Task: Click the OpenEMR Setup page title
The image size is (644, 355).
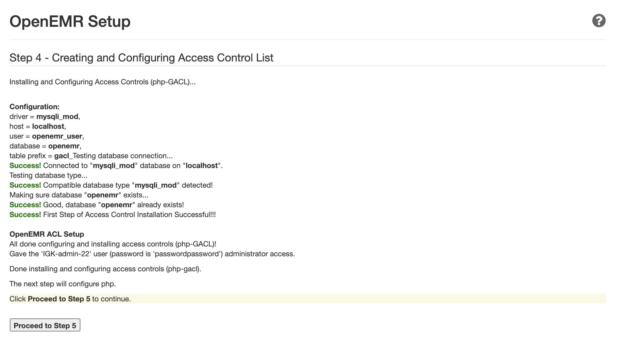Action: point(70,22)
